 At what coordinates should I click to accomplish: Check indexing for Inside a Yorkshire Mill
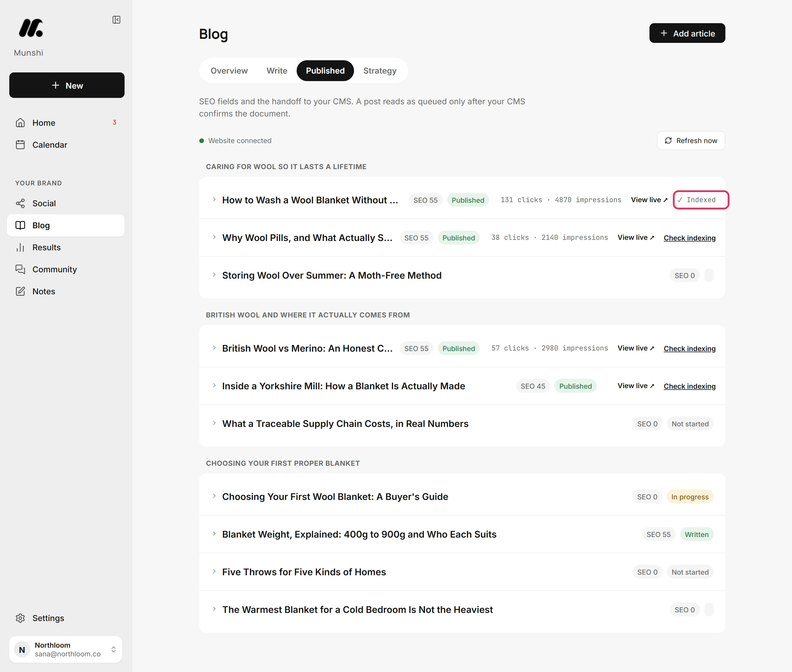(689, 386)
